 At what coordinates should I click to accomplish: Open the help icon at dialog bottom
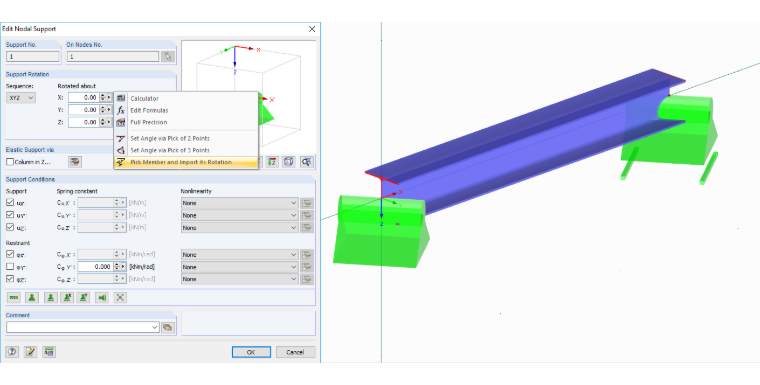tap(12, 352)
